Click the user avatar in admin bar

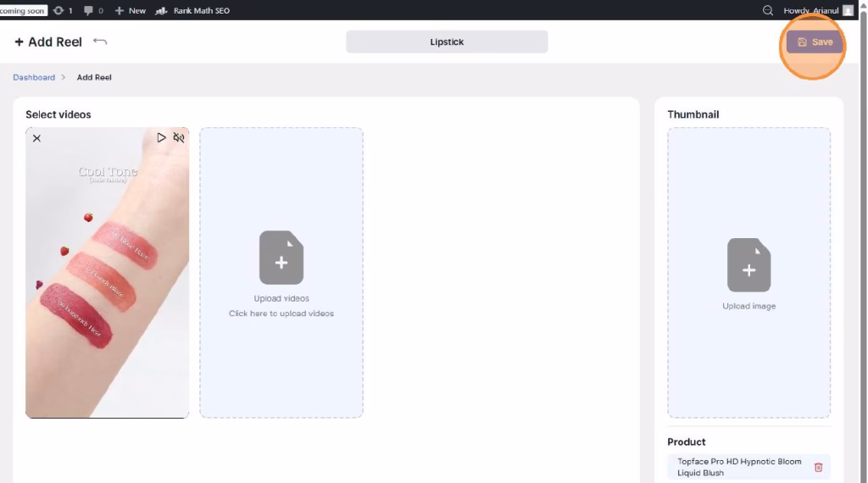click(x=848, y=10)
